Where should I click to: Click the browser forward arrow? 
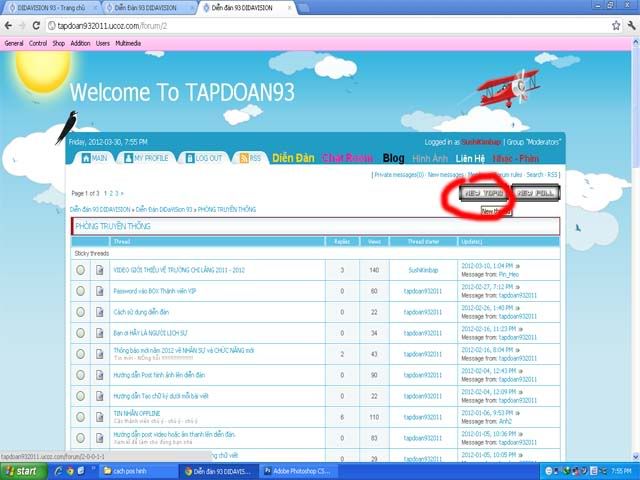coord(22,26)
